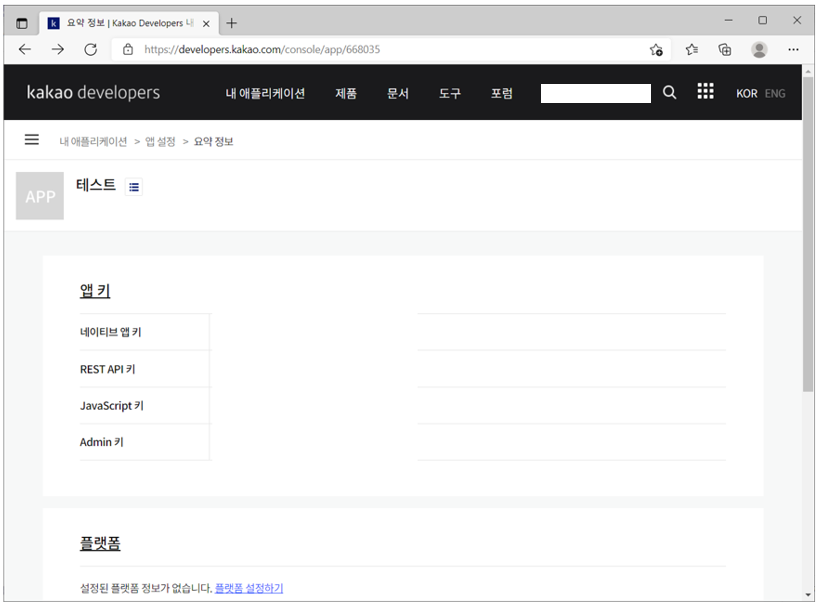Click the vertical page scrollbar thumb
The image size is (820, 607).
808,234
